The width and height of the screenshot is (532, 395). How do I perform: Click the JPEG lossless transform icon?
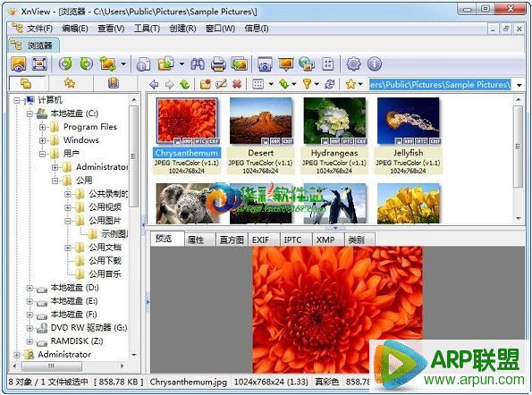108,63
